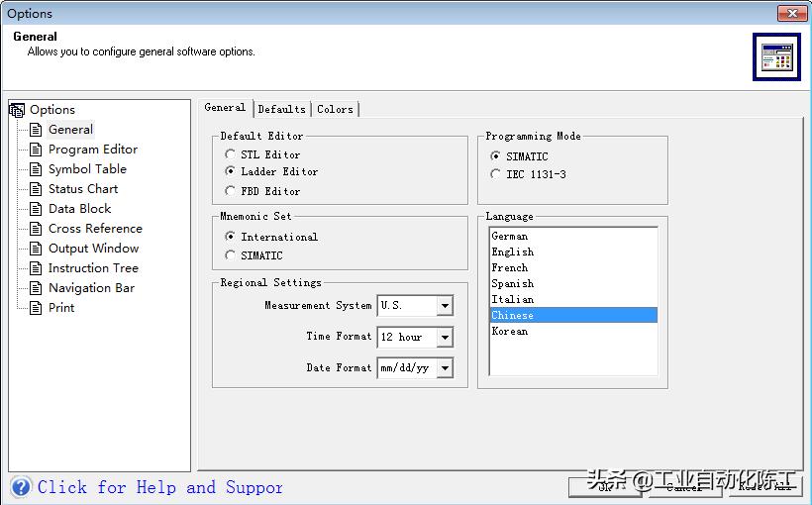This screenshot has height=505, width=812.
Task: Select Korean in language list
Action: (x=573, y=332)
